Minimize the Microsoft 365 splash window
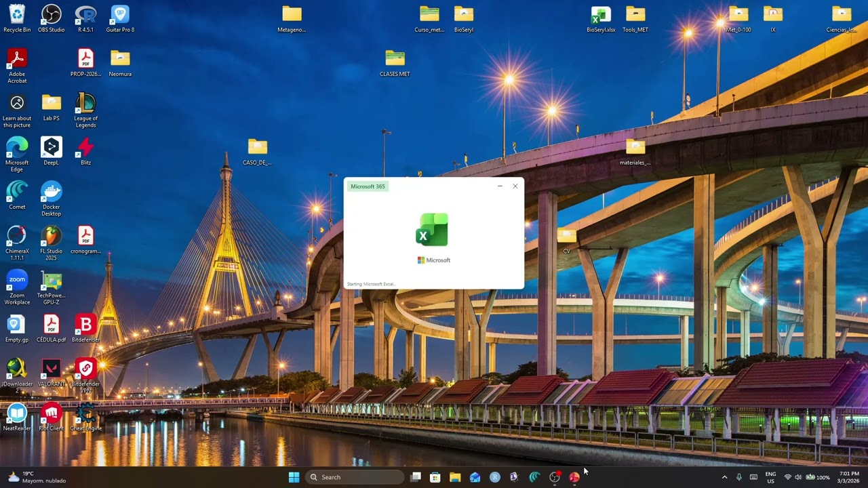Viewport: 868px width, 488px height. [x=500, y=186]
